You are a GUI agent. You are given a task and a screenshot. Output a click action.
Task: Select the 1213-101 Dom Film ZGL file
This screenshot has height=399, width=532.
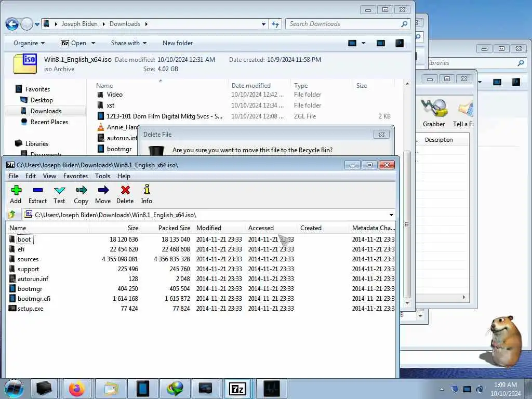[x=165, y=116]
